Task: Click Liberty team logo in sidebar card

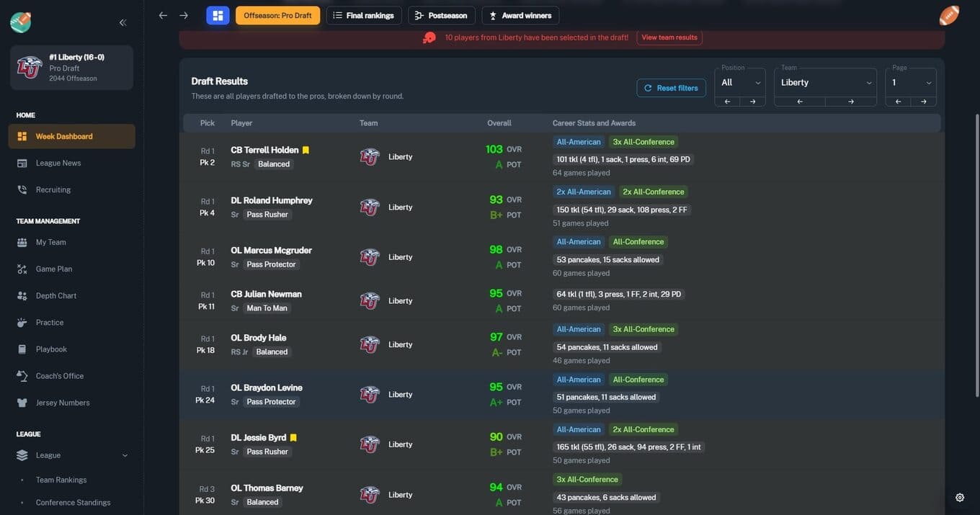Action: [x=30, y=68]
